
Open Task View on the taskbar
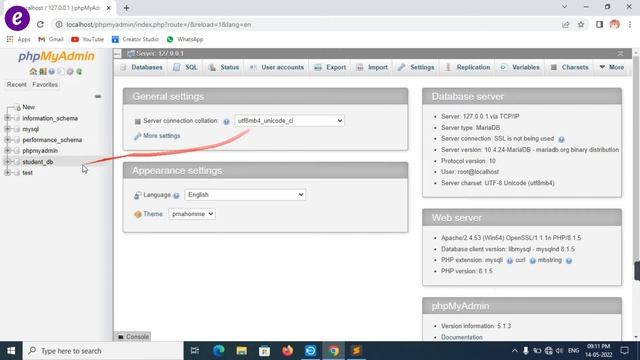coord(195,351)
